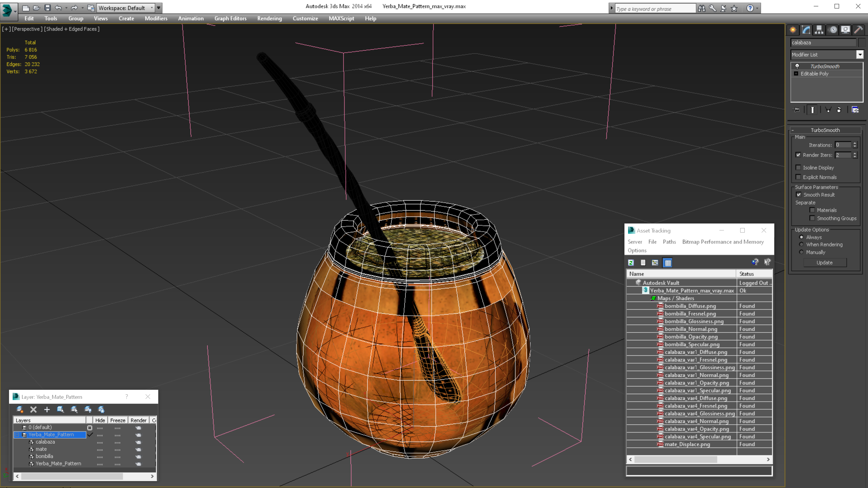Open the Modifier List dropdown

pos(860,55)
